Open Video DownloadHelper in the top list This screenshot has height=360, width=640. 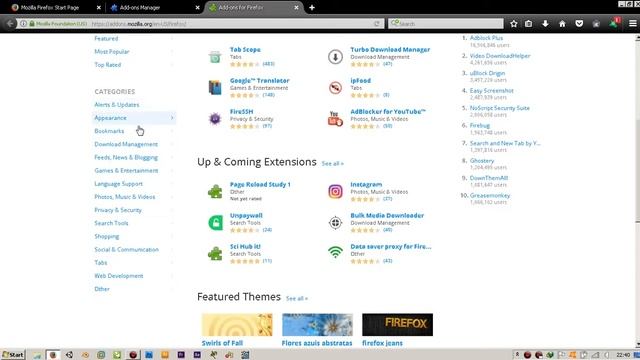click(500, 56)
